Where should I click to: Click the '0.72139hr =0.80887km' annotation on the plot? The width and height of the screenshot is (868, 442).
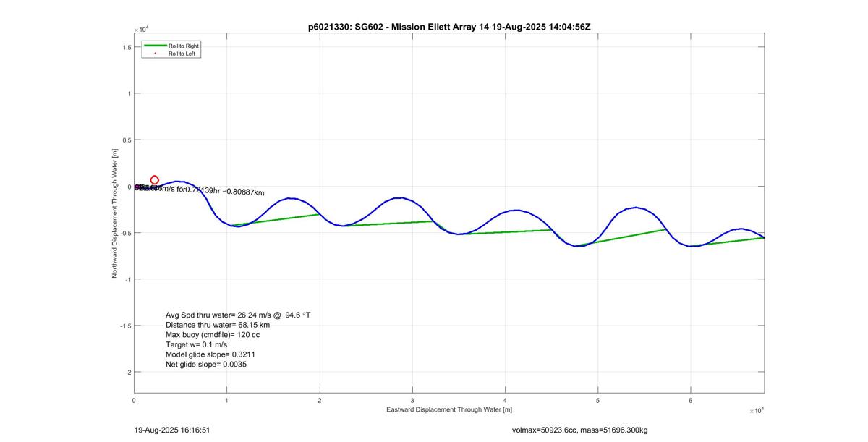(224, 190)
